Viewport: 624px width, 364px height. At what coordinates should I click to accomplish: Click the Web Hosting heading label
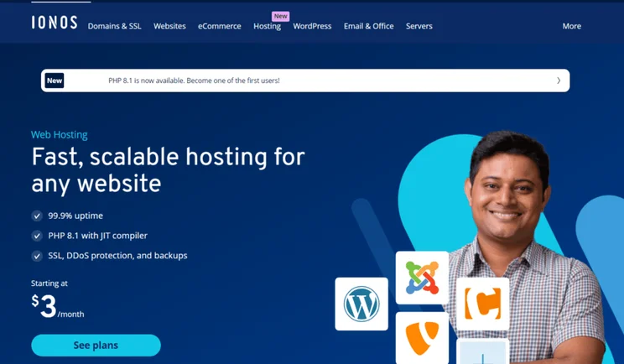click(x=60, y=135)
